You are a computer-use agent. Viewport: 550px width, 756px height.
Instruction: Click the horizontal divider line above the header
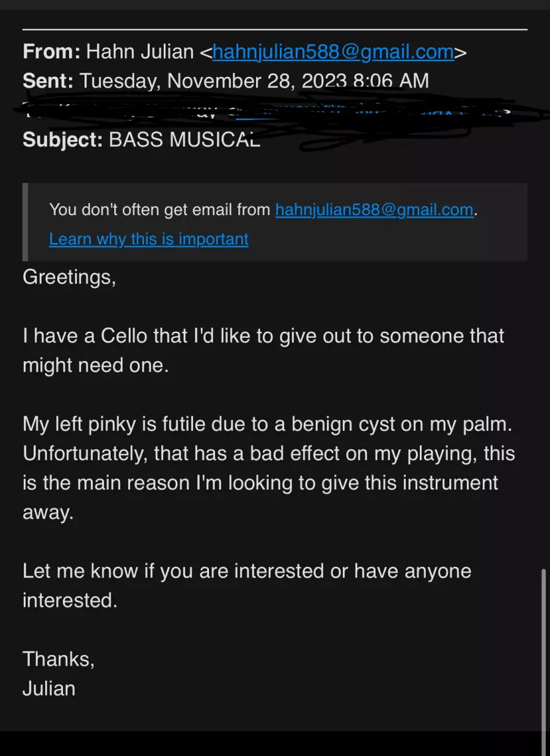(275, 29)
